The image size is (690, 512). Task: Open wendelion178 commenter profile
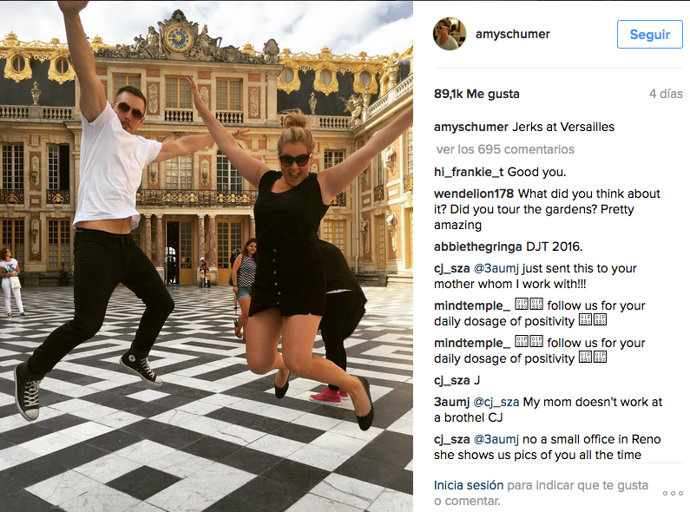[x=473, y=194]
